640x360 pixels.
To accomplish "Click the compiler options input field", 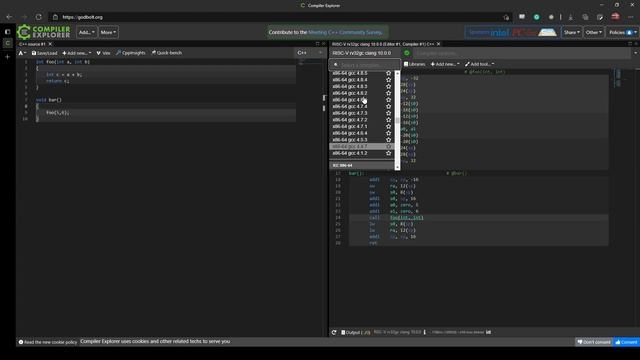I will 522,53.
